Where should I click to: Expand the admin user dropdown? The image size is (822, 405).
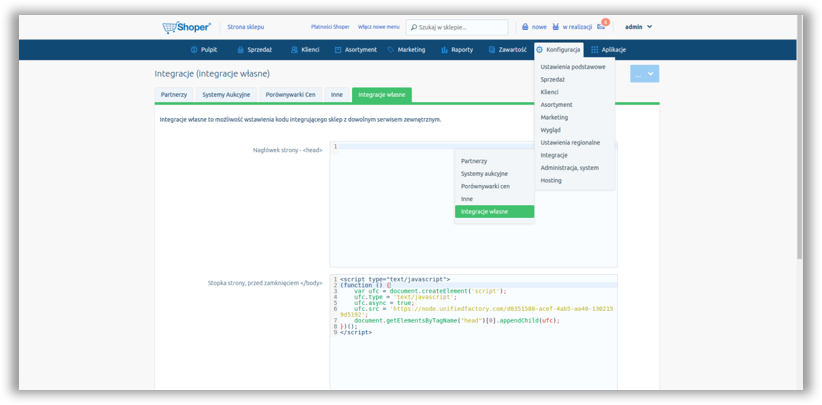coord(639,27)
